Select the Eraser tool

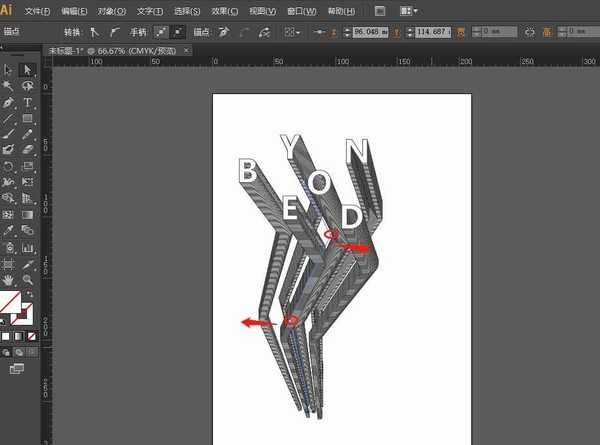27,150
